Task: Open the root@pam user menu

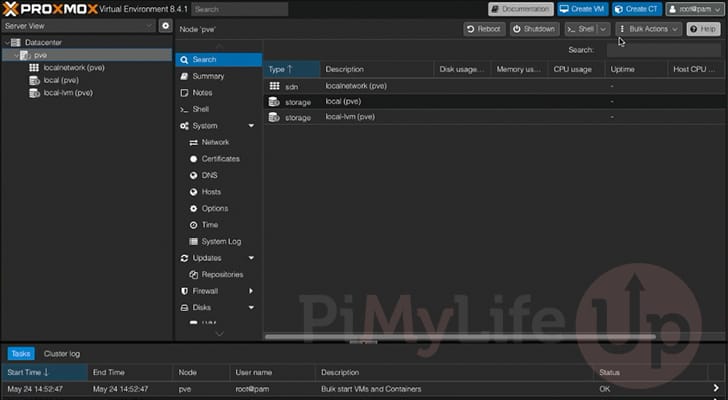Action: [x=695, y=9]
